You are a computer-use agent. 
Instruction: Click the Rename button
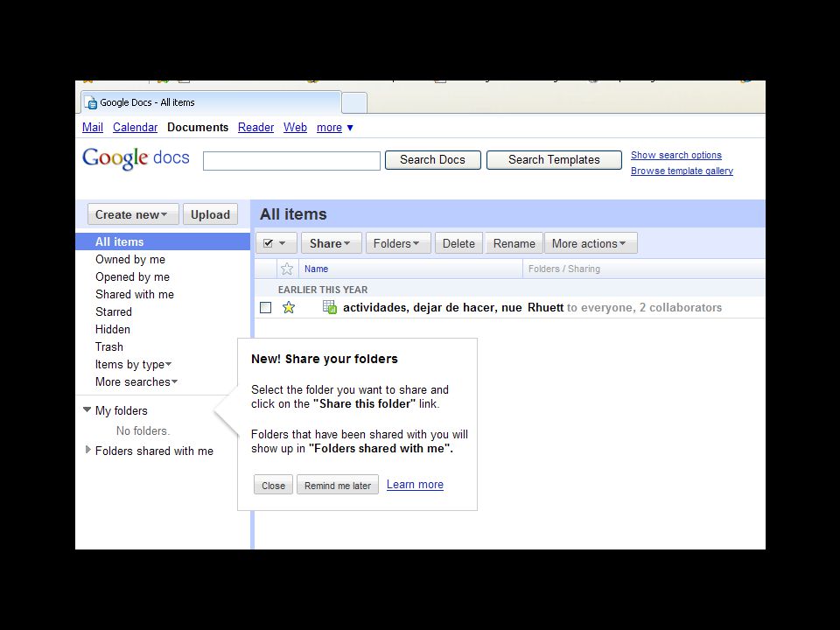(x=514, y=243)
